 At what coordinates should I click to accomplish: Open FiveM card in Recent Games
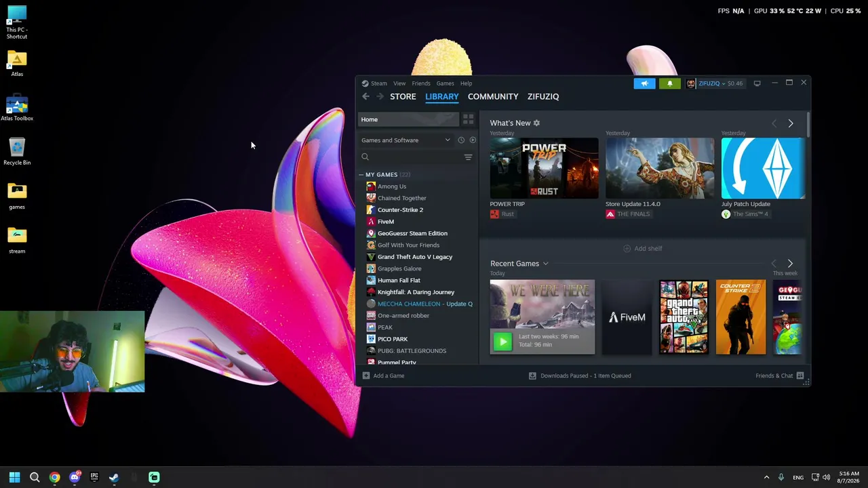coord(627,317)
